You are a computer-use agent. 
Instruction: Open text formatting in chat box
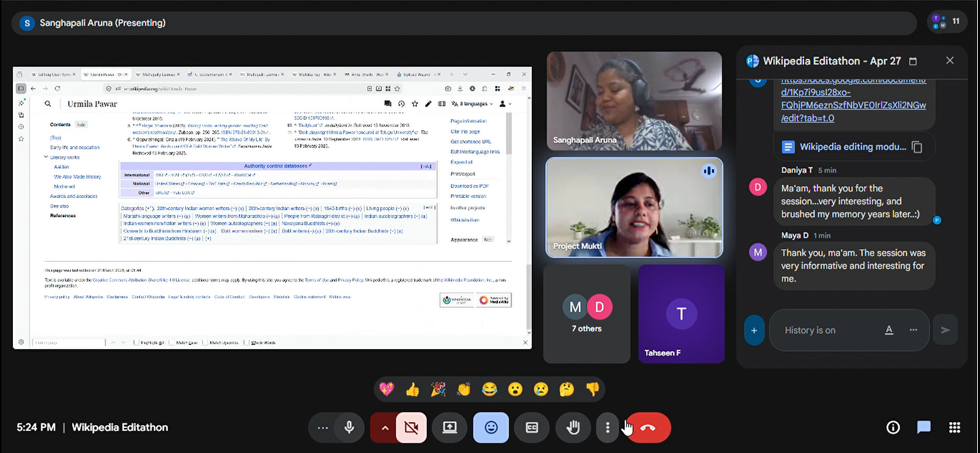(x=889, y=330)
